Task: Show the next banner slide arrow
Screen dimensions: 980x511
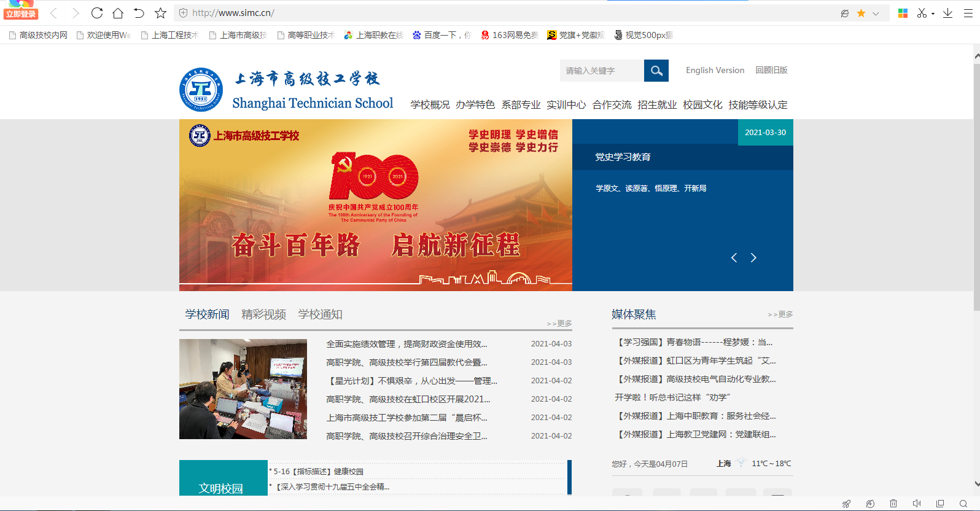Action: pyautogui.click(x=753, y=258)
